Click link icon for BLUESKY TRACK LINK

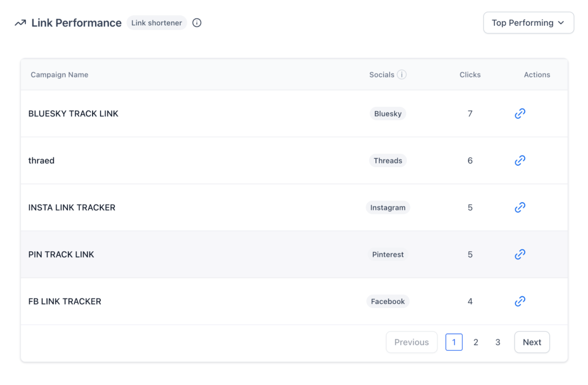[x=520, y=113]
